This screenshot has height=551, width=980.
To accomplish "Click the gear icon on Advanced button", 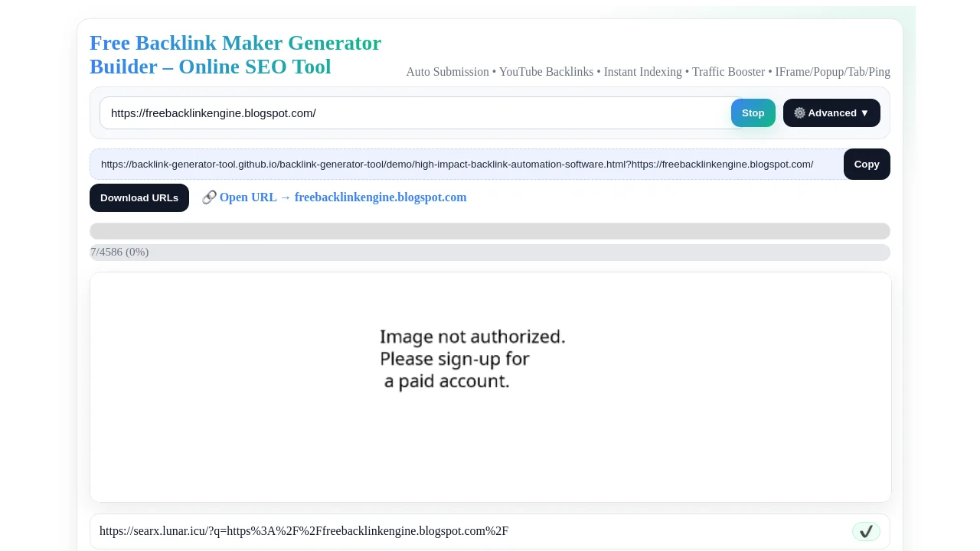I will 799,113.
